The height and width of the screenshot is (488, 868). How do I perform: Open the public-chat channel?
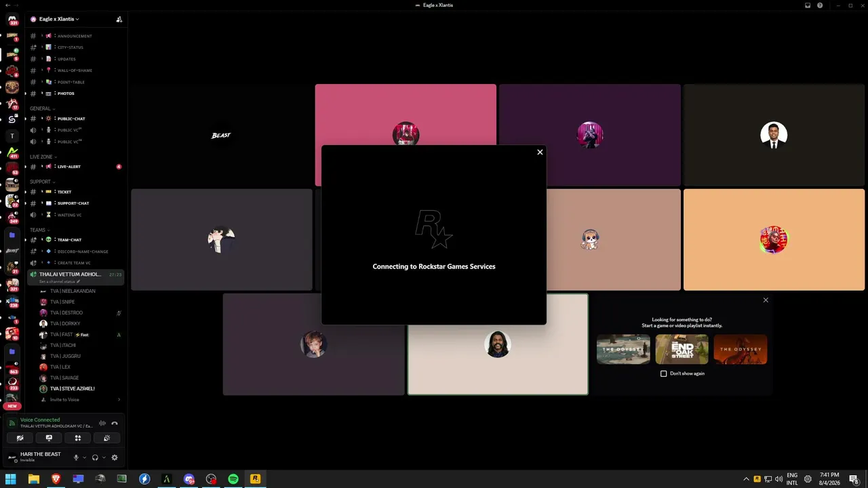(75, 119)
